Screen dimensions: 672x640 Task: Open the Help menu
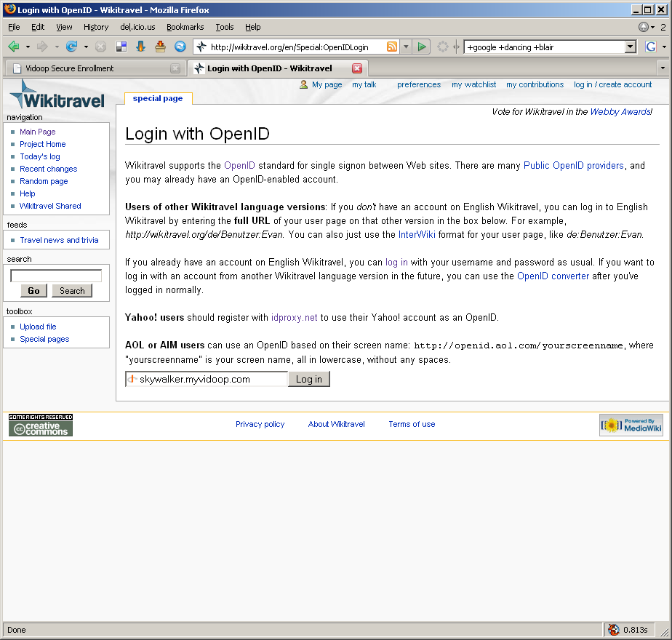coord(253,27)
